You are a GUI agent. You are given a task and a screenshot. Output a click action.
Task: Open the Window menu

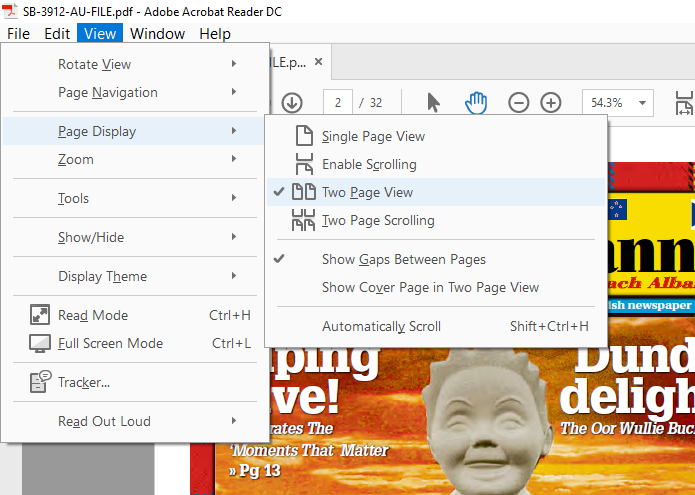[157, 33]
